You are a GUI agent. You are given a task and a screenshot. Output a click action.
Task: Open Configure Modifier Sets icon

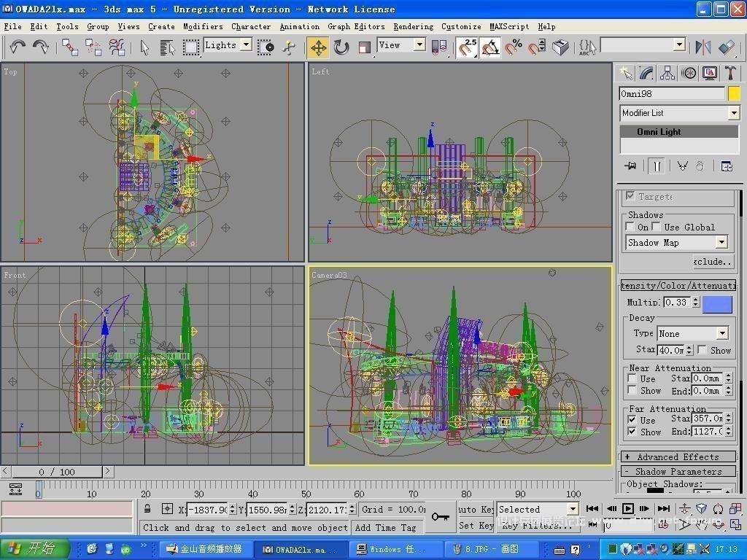click(x=727, y=166)
